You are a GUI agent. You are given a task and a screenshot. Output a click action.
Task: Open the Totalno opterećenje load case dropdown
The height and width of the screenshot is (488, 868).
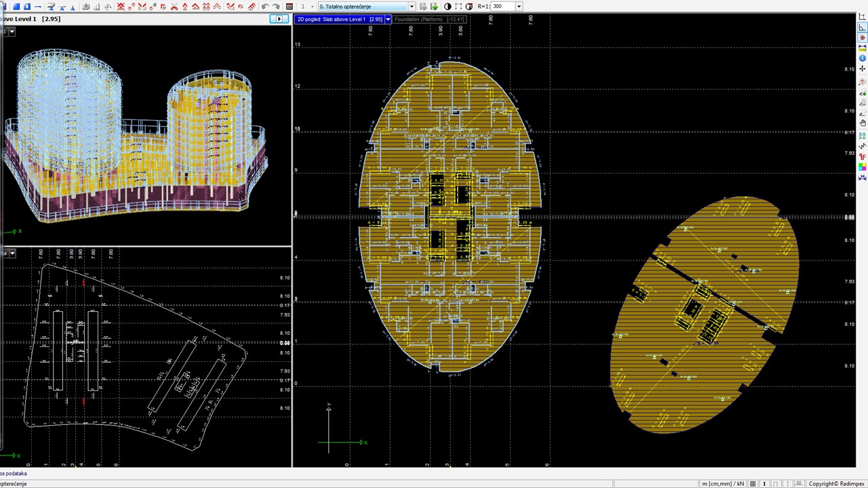pos(411,7)
